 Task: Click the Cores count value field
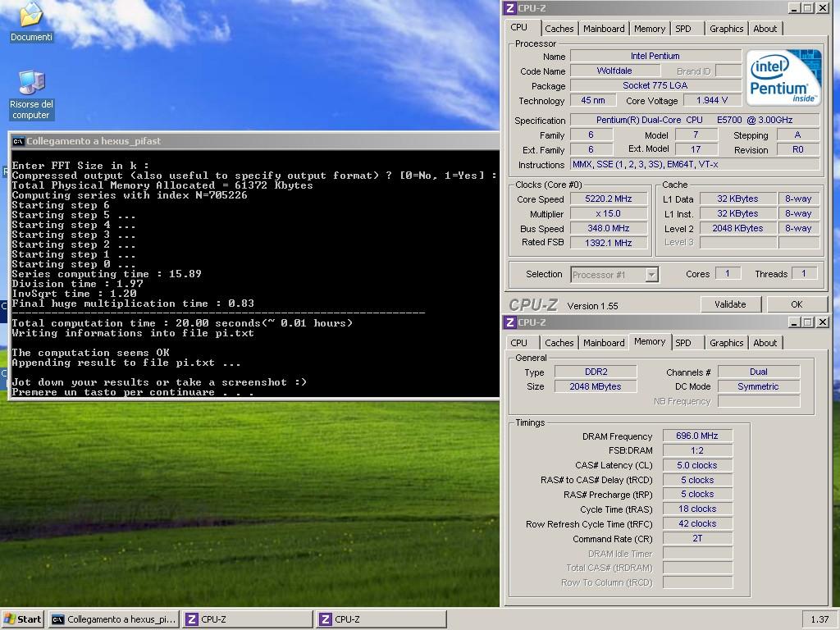pyautogui.click(x=728, y=274)
